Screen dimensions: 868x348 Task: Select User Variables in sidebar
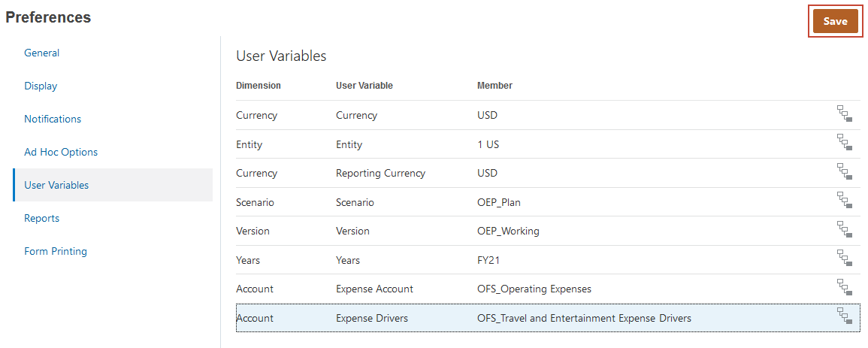coord(56,185)
